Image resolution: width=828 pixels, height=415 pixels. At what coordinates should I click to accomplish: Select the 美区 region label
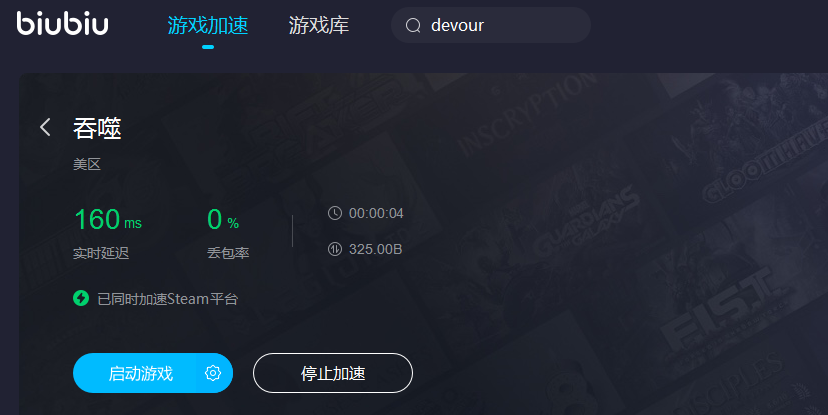click(87, 164)
